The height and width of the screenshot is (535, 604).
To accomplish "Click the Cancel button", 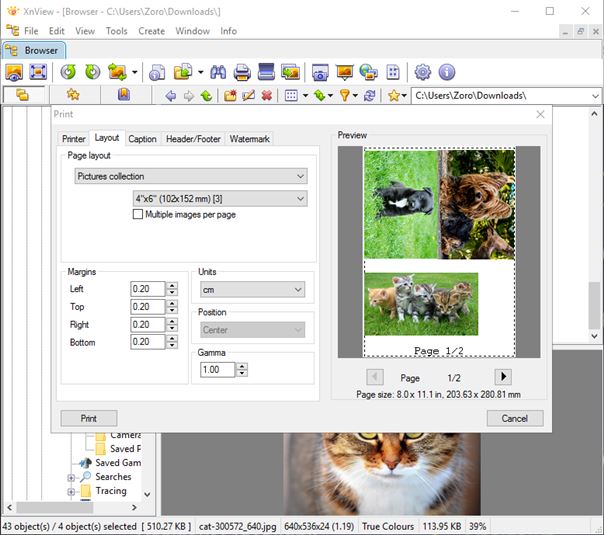I will point(514,418).
